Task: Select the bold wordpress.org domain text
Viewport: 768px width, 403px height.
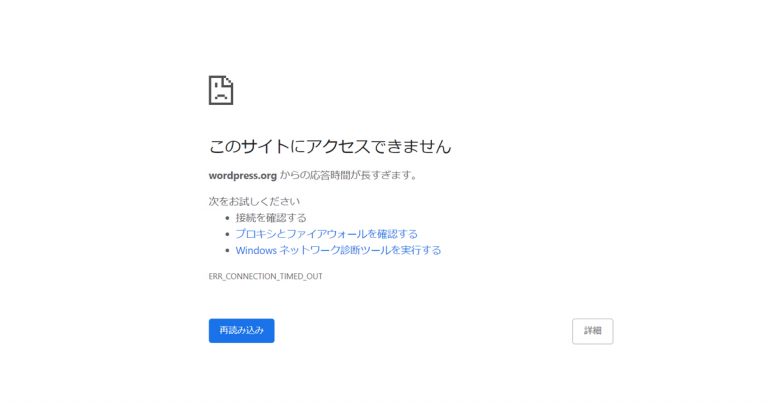Action: (x=242, y=175)
